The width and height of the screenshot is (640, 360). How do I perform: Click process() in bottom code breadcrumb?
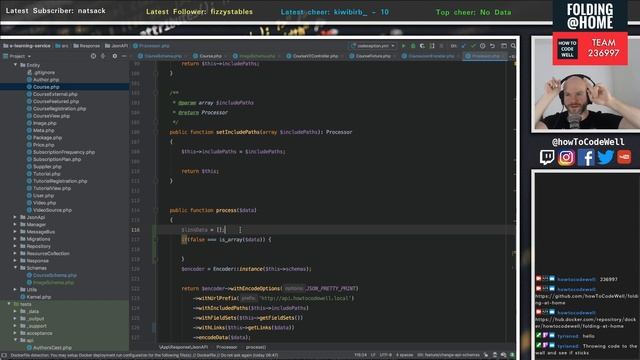point(256,347)
